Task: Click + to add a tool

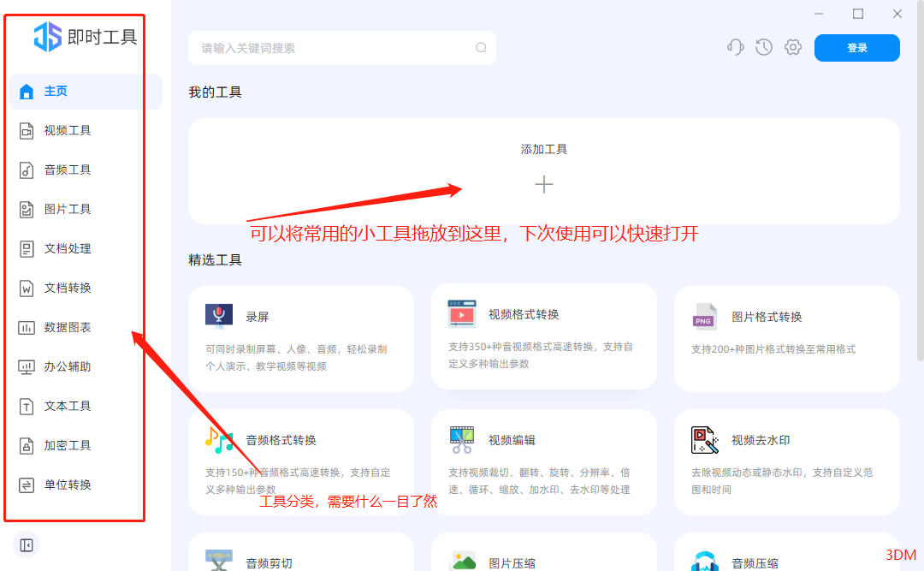Action: 544,183
